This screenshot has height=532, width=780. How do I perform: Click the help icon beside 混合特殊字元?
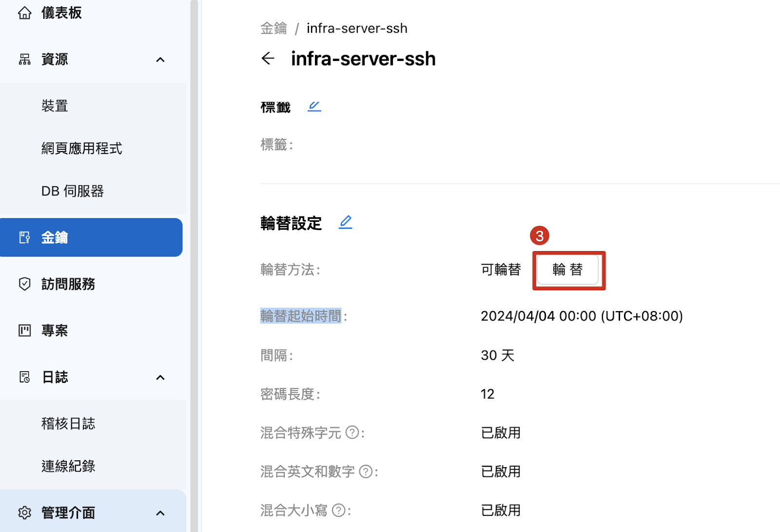pyautogui.click(x=352, y=433)
